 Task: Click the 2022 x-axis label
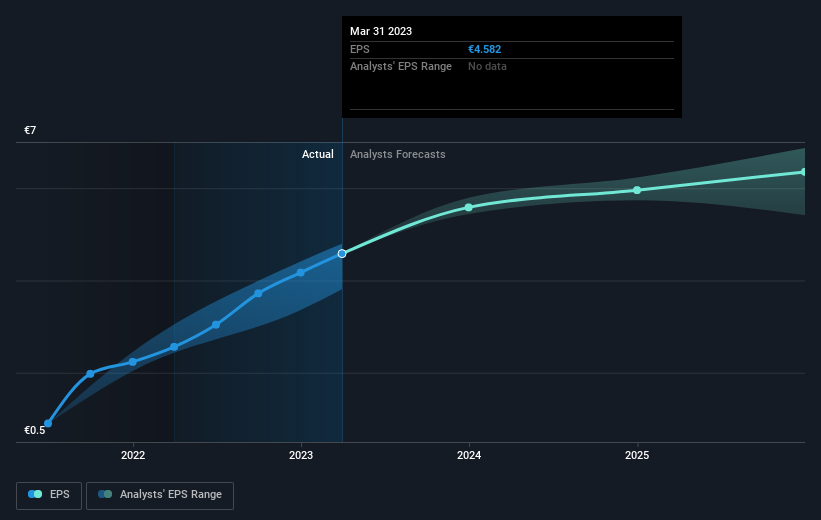coord(133,455)
